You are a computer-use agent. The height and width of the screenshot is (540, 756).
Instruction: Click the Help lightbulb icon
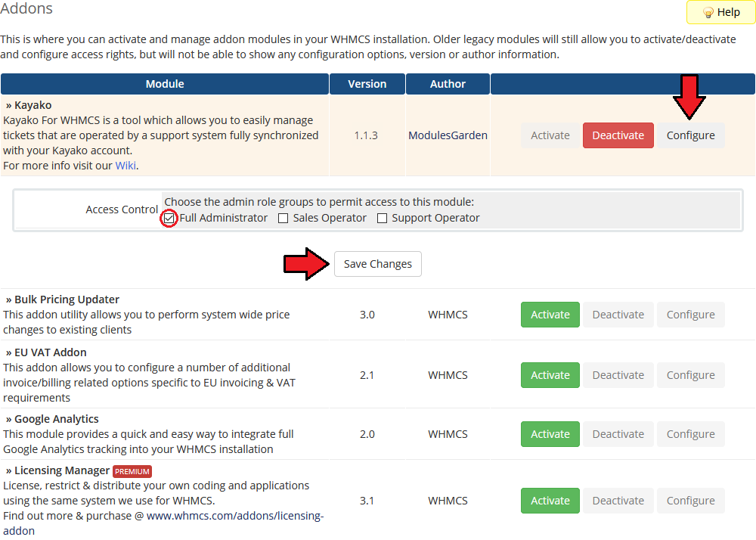[x=708, y=13]
